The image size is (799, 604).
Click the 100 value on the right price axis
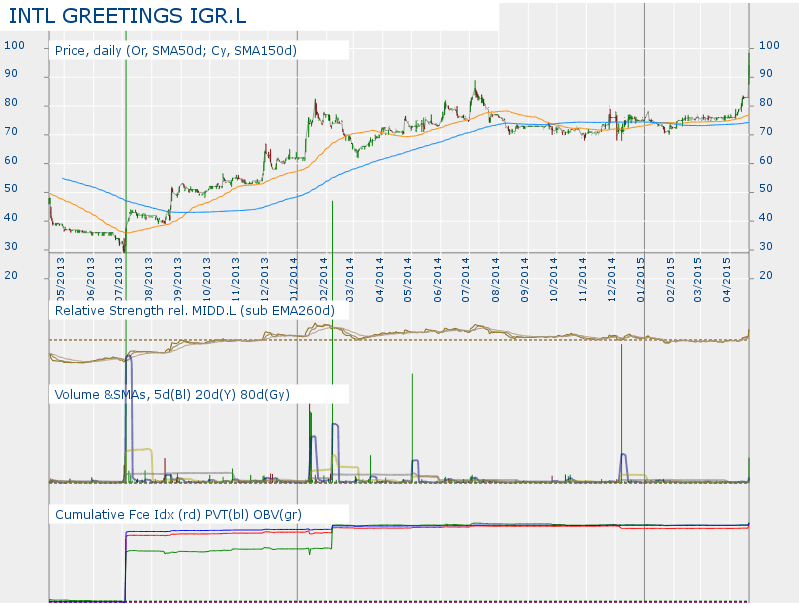tap(769, 45)
